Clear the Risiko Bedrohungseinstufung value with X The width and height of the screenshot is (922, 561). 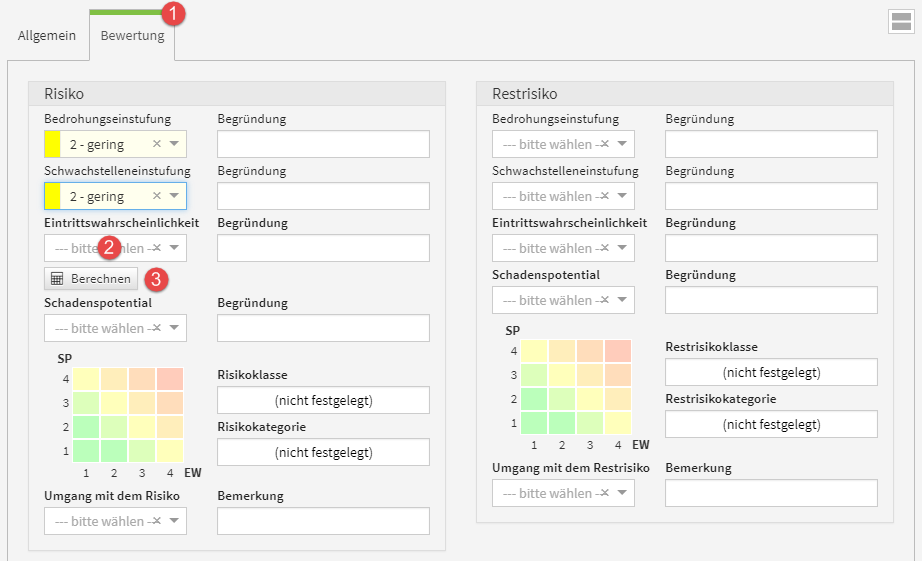(156, 144)
